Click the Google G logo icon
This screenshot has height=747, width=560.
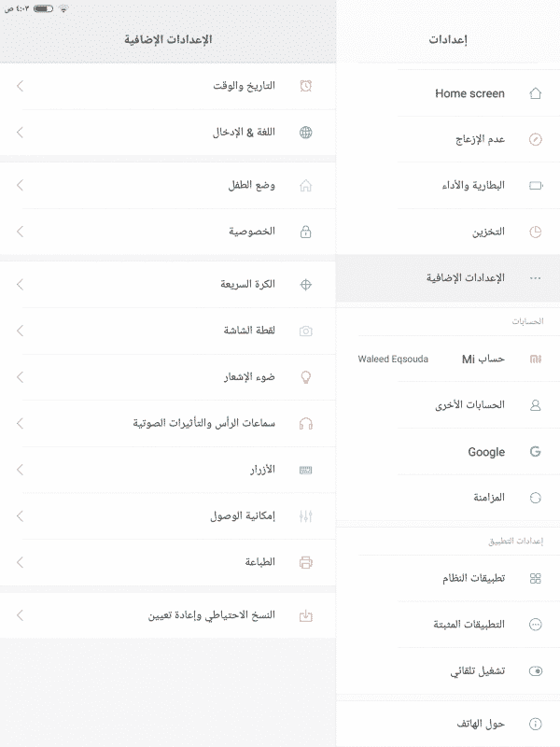pyautogui.click(x=535, y=452)
